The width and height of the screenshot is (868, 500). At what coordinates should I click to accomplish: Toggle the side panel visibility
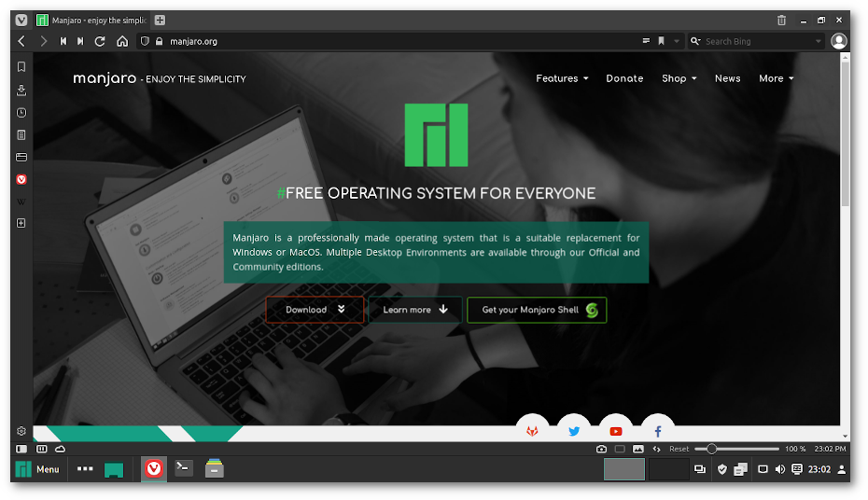click(21, 449)
